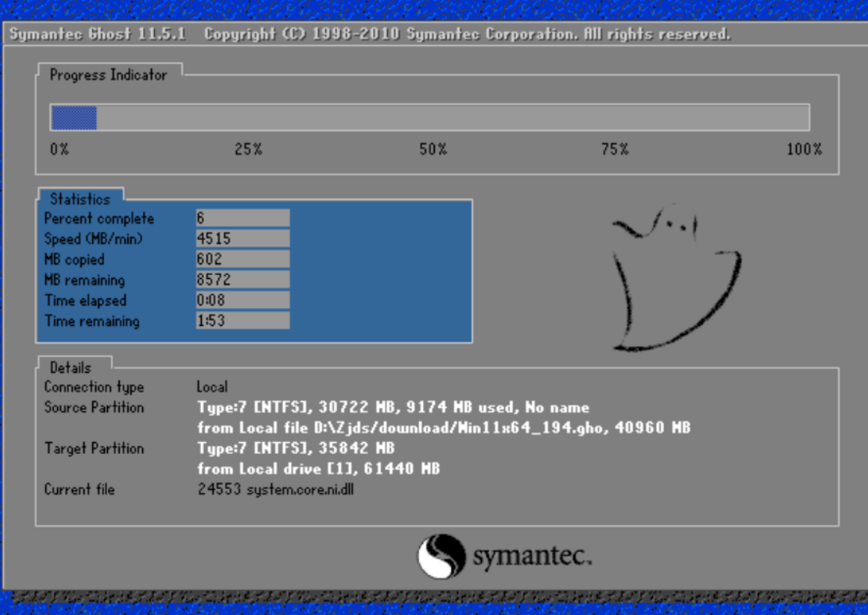The image size is (868, 615).
Task: Click the 50% progress scale label
Action: 433,149
